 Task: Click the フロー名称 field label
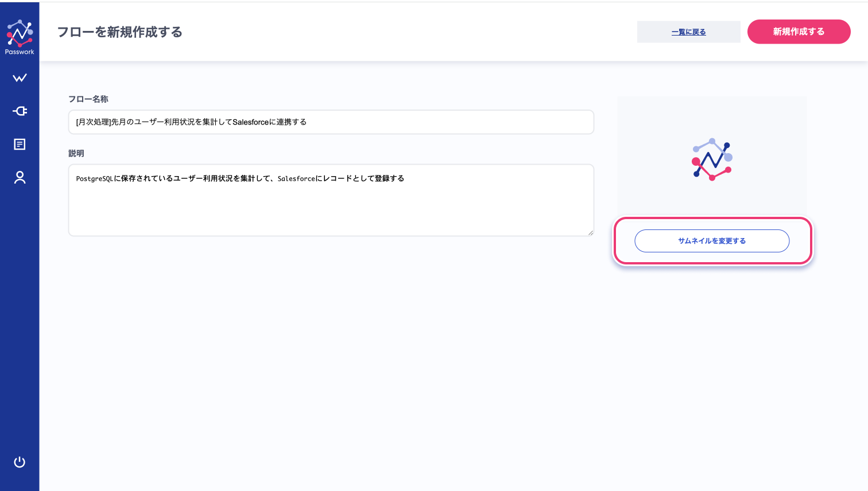(88, 99)
